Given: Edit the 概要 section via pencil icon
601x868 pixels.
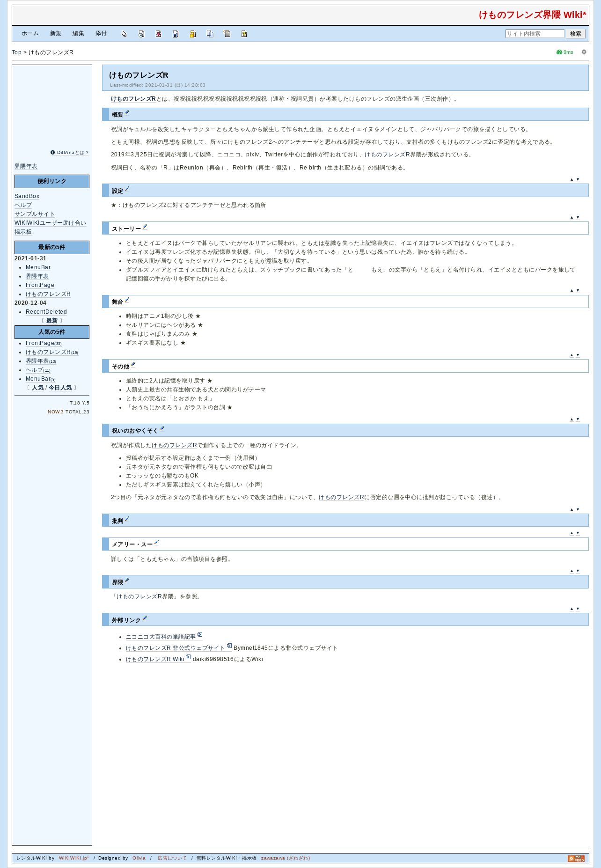Looking at the screenshot, I should (x=127, y=113).
